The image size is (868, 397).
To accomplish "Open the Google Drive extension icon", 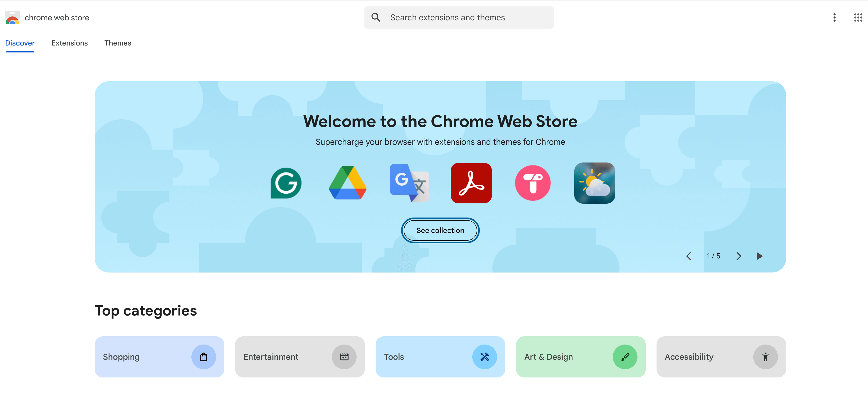I will [x=347, y=183].
